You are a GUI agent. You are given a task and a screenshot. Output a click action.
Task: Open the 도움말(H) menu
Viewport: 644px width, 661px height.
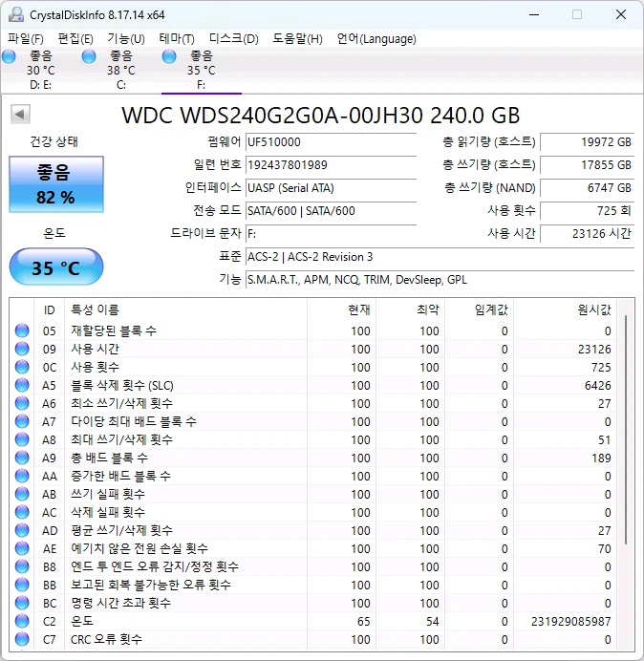click(x=297, y=39)
